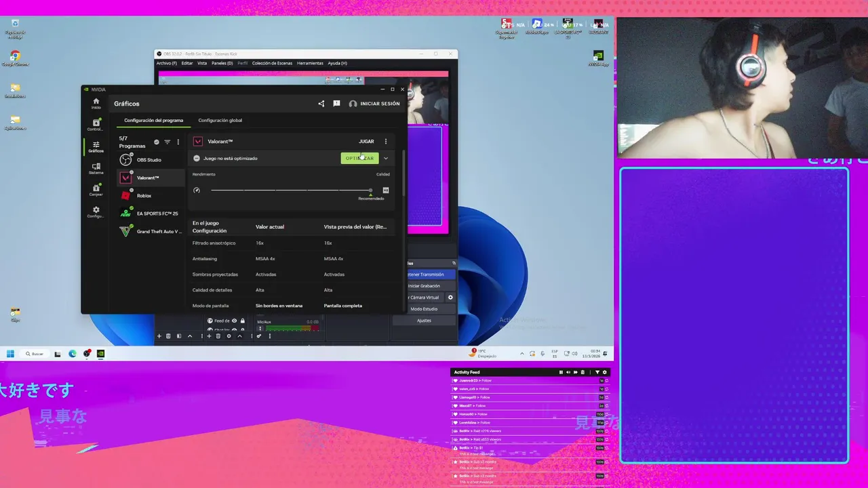The height and width of the screenshot is (488, 868).
Task: Open Colección de Escenas menu in OBS
Action: [x=272, y=63]
